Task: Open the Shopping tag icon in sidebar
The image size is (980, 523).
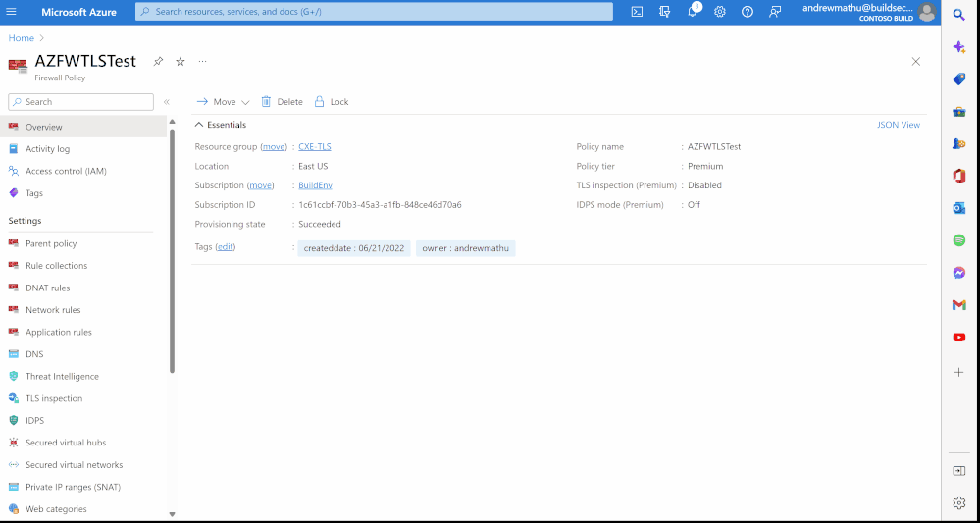Action: (958, 79)
